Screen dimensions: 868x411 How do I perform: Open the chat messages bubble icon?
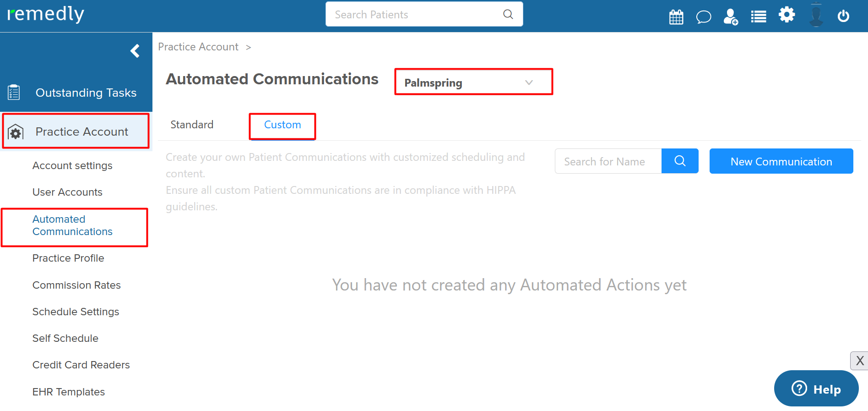tap(704, 17)
